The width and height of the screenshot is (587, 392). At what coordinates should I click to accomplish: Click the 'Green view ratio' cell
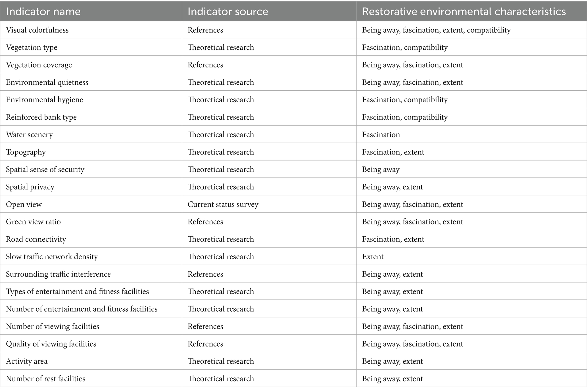[x=33, y=222]
